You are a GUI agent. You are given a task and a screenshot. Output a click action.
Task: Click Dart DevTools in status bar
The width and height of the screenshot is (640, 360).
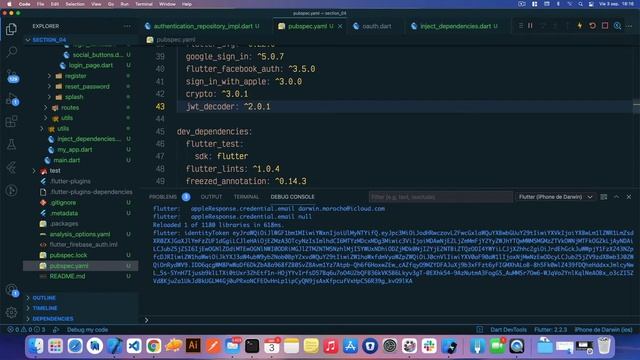coord(508,330)
